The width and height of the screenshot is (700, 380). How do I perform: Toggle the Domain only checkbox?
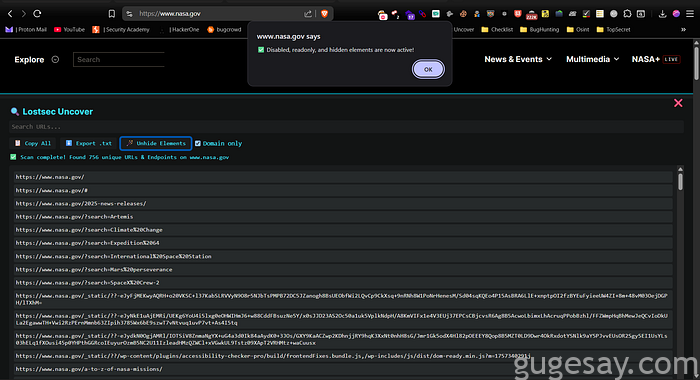(x=198, y=143)
